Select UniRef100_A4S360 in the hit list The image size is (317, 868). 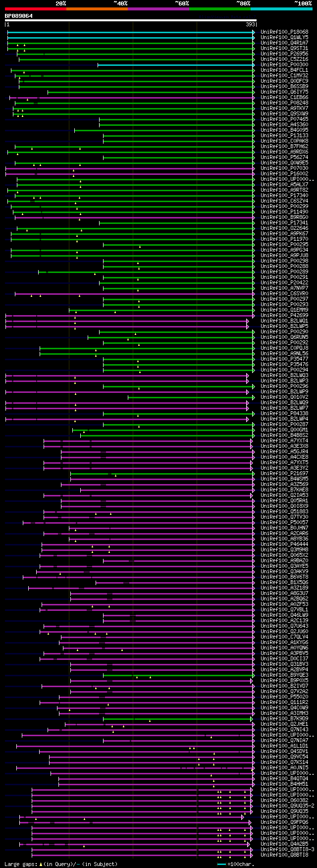[x=284, y=124]
